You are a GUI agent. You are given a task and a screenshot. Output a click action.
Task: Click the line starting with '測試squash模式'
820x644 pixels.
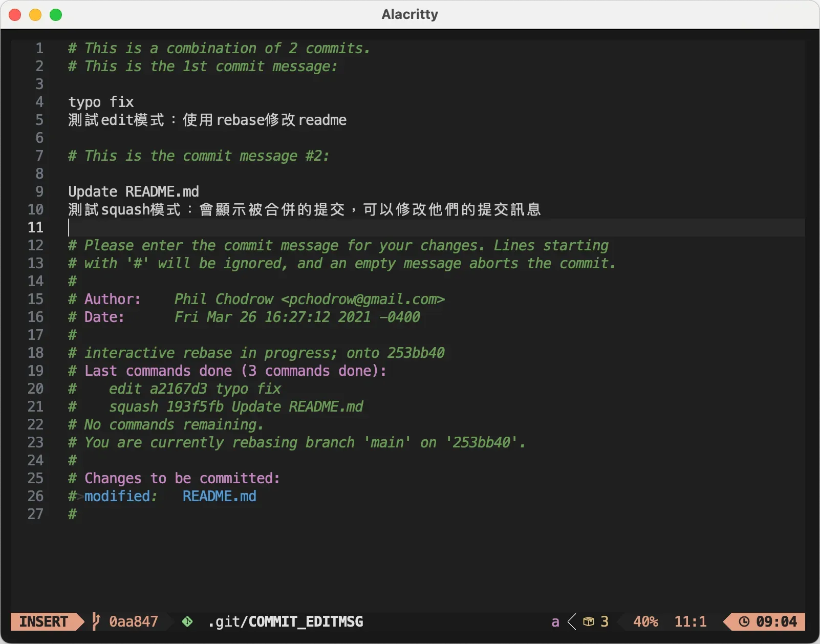click(x=305, y=209)
